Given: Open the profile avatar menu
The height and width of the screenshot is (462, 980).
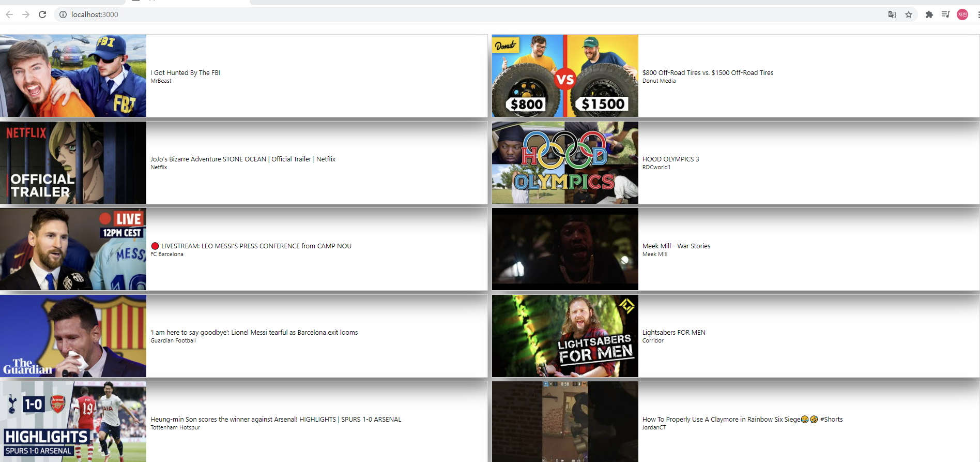Looking at the screenshot, I should (x=962, y=14).
